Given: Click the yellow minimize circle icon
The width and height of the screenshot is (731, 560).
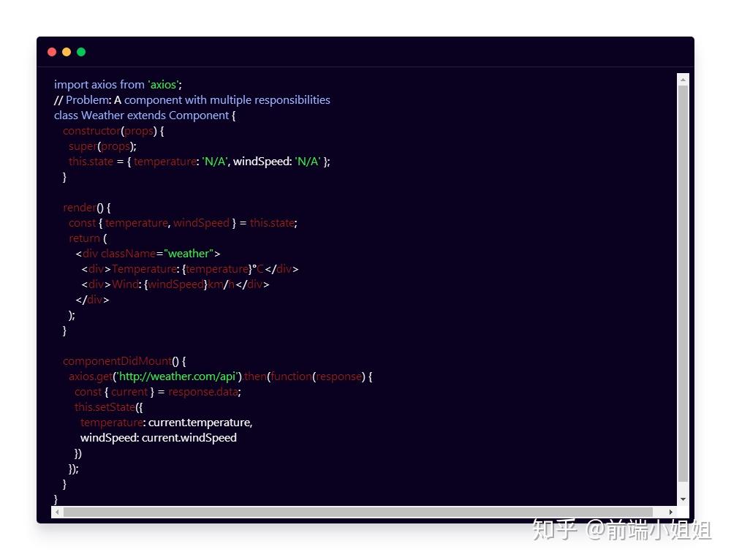Looking at the screenshot, I should pyautogui.click(x=67, y=52).
